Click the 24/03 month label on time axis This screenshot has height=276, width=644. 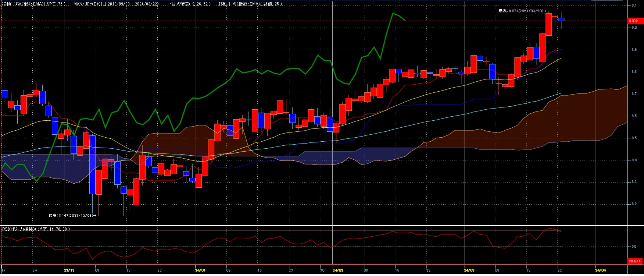click(x=469, y=270)
